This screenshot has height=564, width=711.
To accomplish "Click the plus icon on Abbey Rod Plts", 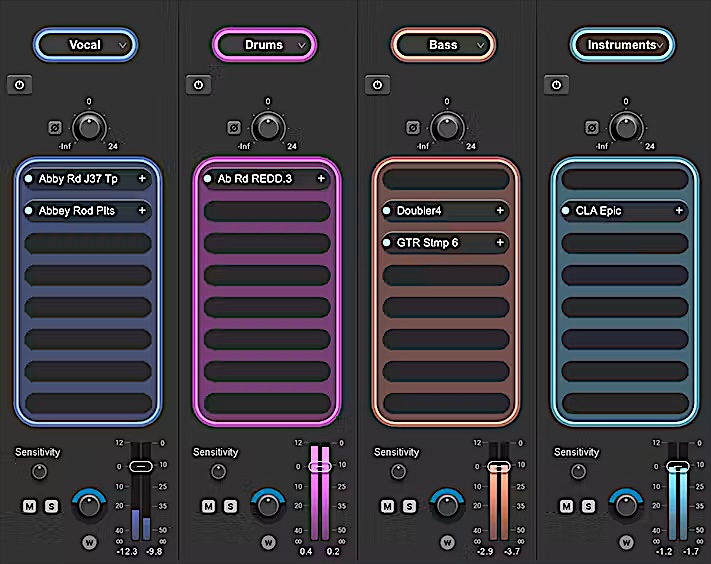I will [142, 210].
